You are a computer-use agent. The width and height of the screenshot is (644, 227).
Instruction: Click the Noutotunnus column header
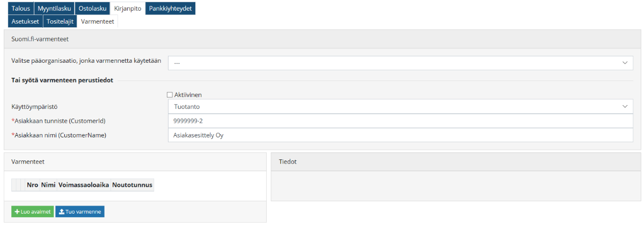[x=132, y=185]
